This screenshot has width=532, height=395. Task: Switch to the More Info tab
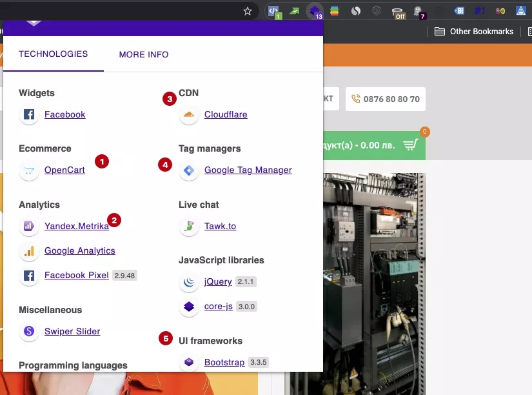coord(144,54)
